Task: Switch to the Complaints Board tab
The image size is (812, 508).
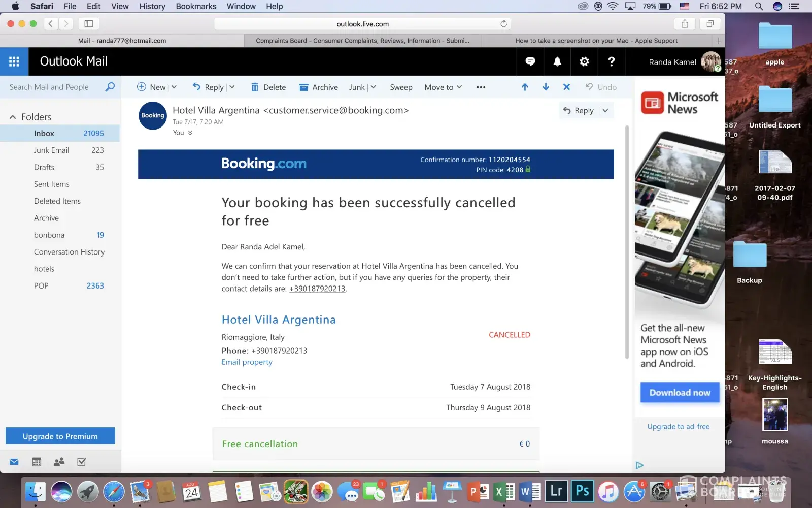Action: click(362, 41)
